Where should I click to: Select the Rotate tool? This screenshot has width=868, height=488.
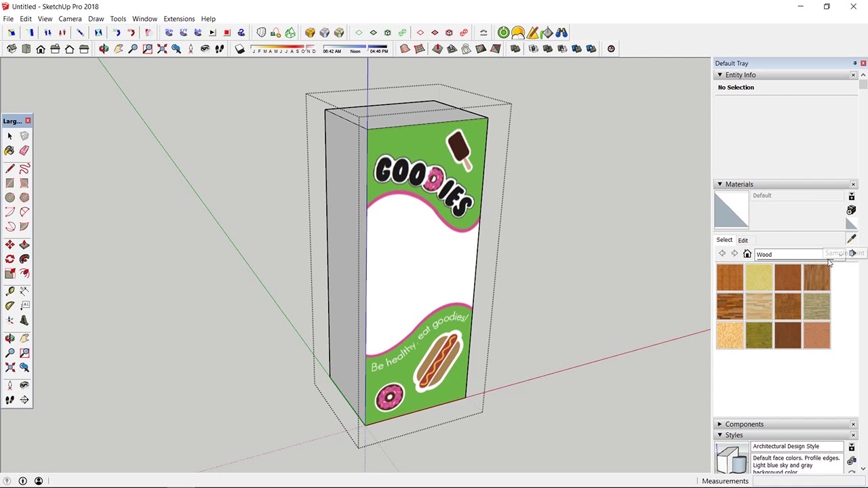coord(9,259)
